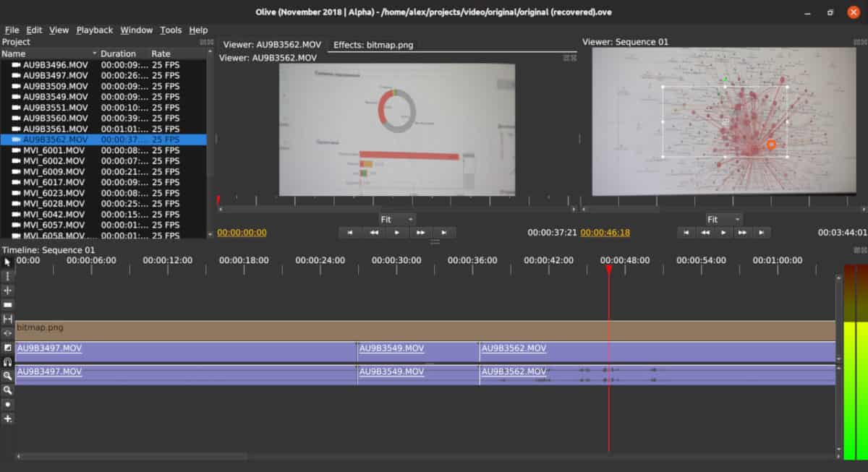Viewport: 868px width, 472px height.
Task: Open the Playback menu
Action: pyautogui.click(x=94, y=30)
